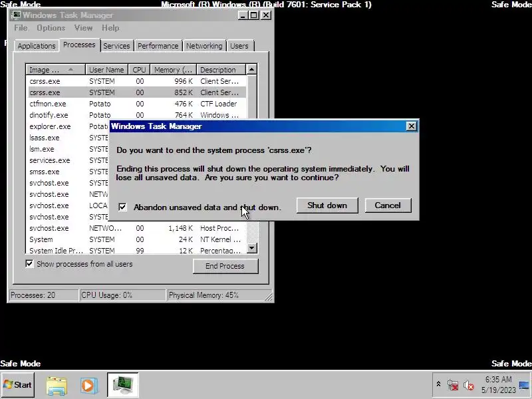This screenshot has height=399, width=532.
Task: Select the lsass.exe process
Action: tap(68, 138)
